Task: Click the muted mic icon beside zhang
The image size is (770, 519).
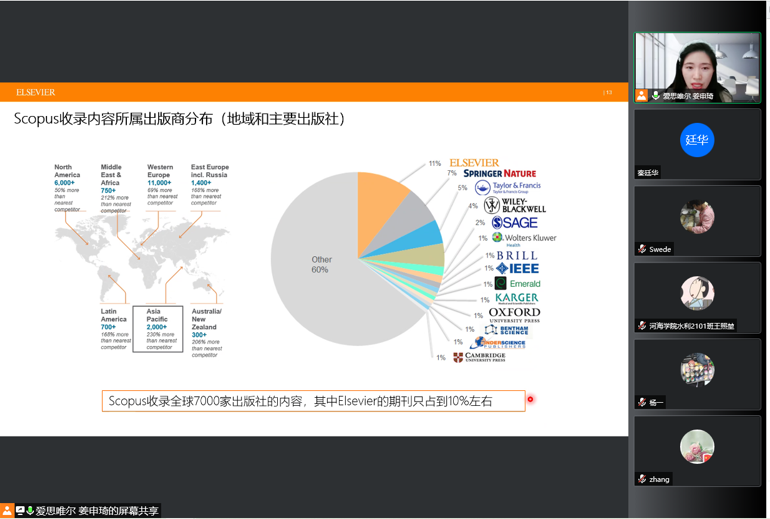Action: point(642,479)
